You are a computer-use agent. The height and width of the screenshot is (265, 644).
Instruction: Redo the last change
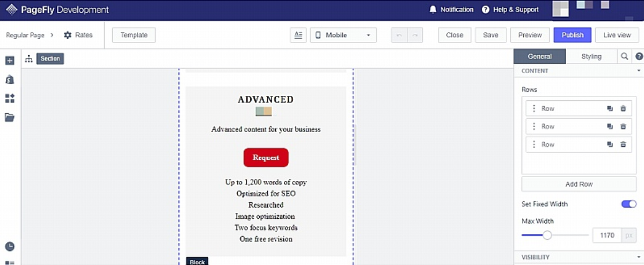click(x=415, y=35)
